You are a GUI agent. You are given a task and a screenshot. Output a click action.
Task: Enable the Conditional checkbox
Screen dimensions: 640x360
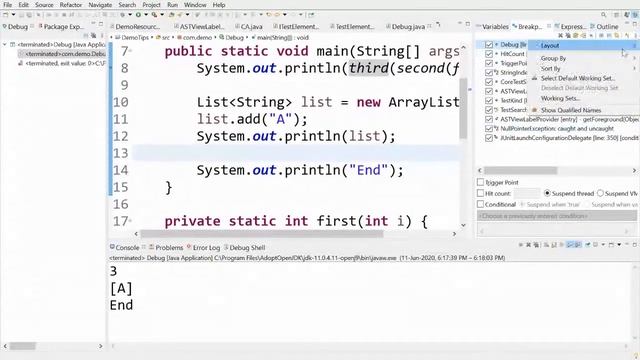pyautogui.click(x=480, y=204)
